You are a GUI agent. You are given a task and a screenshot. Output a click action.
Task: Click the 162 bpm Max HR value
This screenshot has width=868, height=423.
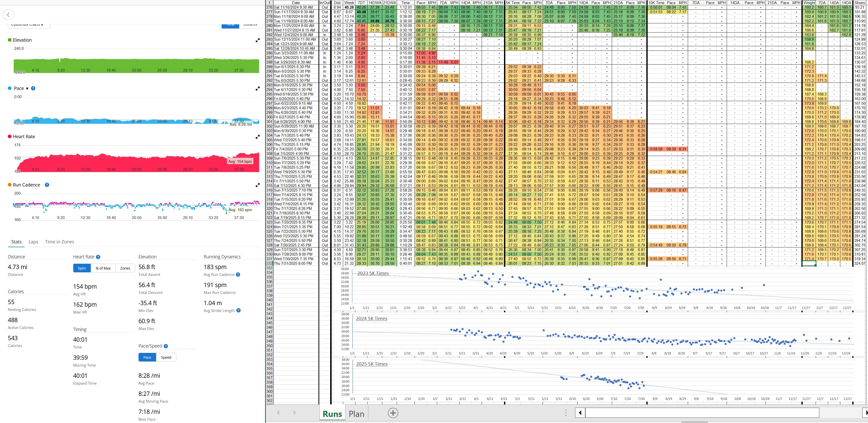85,304
